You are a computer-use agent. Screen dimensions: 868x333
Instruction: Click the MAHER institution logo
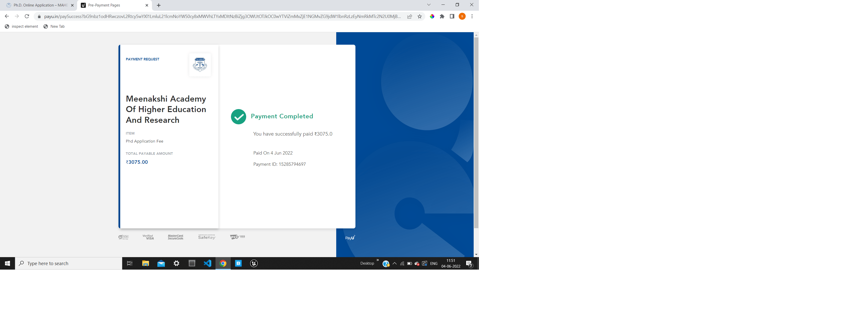200,65
